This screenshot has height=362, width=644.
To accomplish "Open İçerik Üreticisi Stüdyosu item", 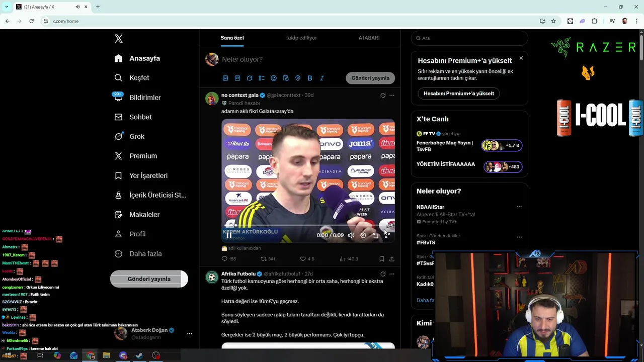I will tap(150, 195).
